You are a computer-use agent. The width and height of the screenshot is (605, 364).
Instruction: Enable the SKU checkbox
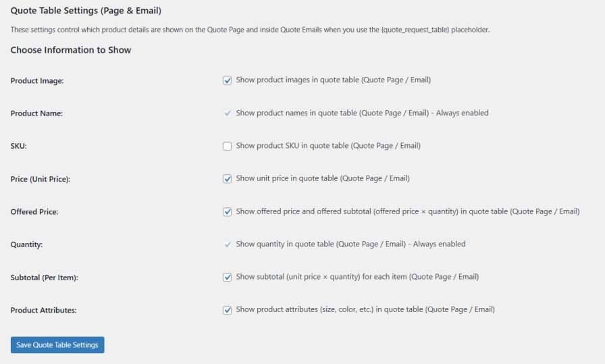[228, 146]
